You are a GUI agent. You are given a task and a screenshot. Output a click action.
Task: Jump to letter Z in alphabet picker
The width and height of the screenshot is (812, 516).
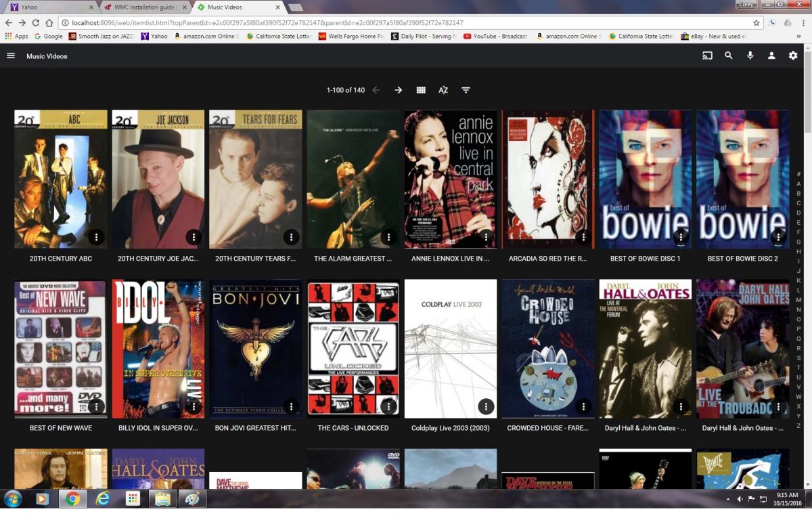(798, 426)
